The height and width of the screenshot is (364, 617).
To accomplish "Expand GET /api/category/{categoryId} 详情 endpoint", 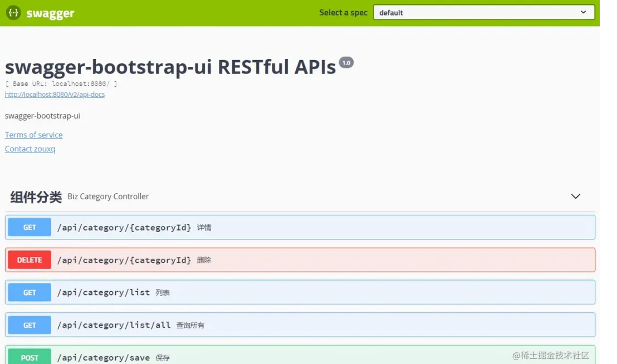I will coord(300,227).
